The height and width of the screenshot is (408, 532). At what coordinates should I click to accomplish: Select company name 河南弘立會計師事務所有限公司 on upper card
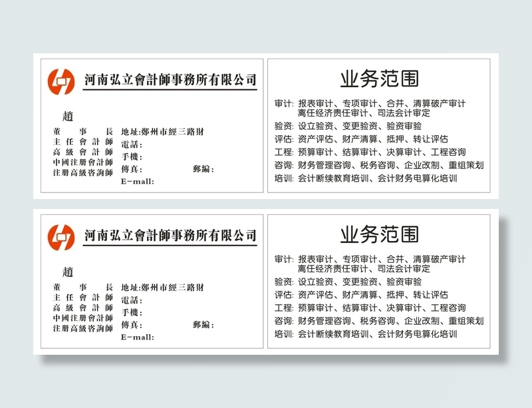point(170,79)
